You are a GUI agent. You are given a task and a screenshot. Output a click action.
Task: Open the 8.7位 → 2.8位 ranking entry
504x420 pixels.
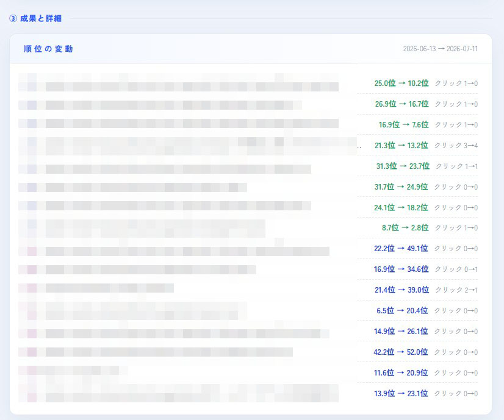click(405, 227)
